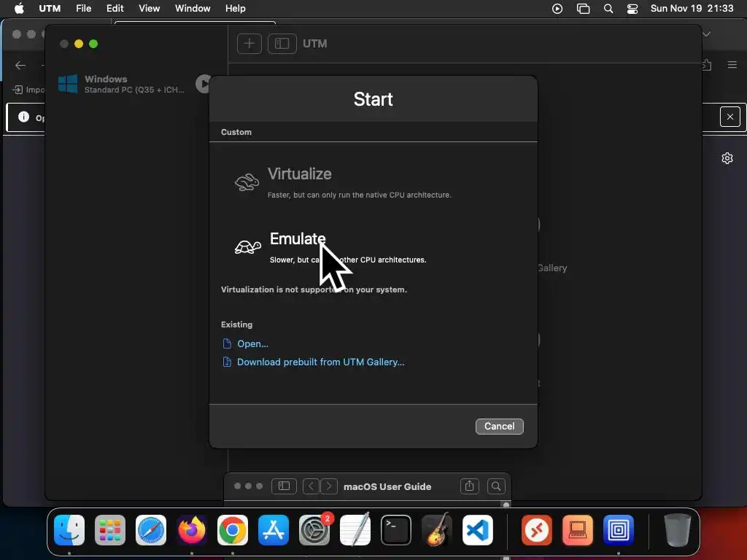Viewport: 747px width, 560px height.
Task: Click the chevron dropdown in background window
Action: pyautogui.click(x=707, y=34)
